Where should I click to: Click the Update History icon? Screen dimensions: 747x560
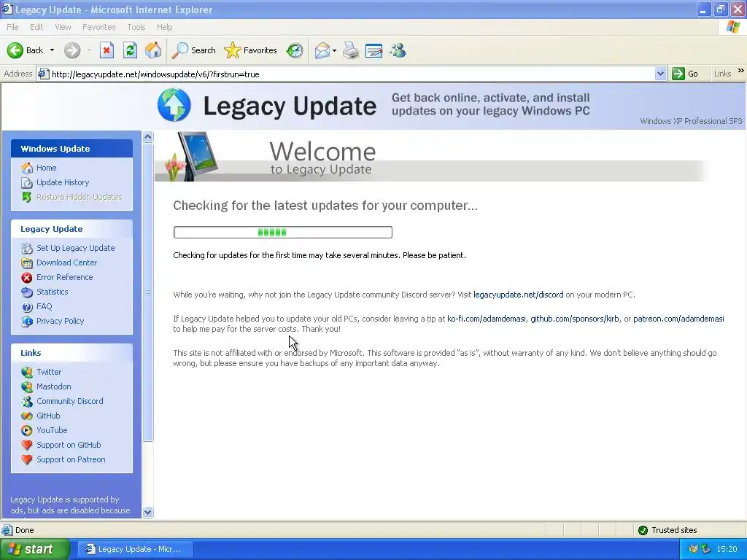pos(27,182)
